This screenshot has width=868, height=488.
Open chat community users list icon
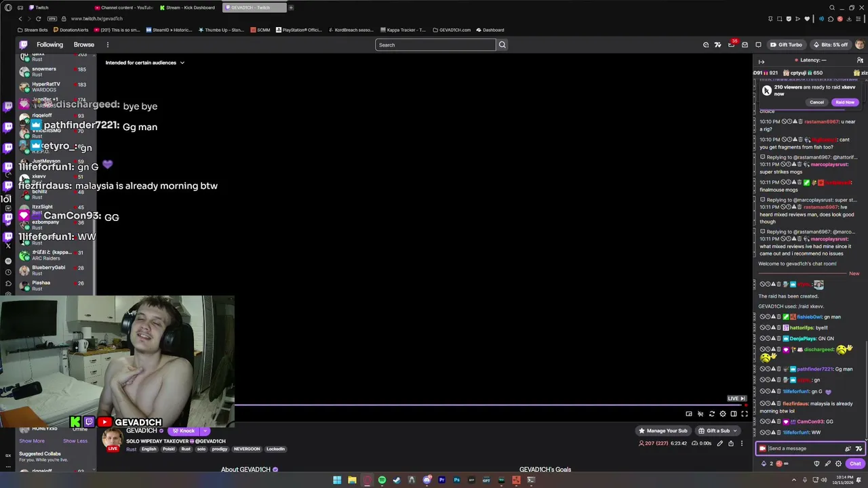pyautogui.click(x=860, y=60)
